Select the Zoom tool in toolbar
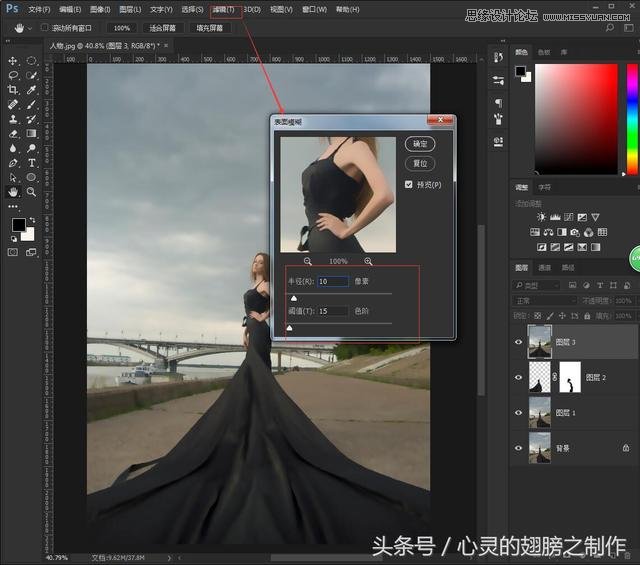This screenshot has width=640, height=565. coord(31,191)
